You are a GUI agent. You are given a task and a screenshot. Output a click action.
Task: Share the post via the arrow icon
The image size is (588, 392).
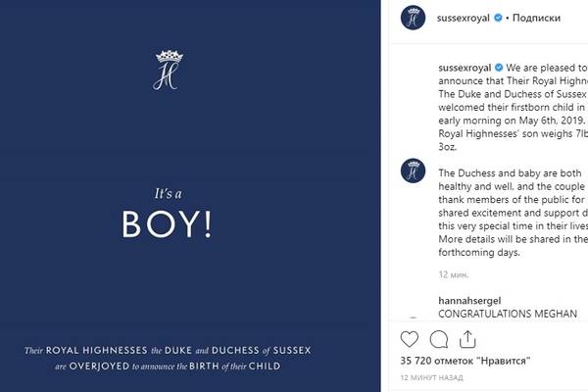pos(468,339)
